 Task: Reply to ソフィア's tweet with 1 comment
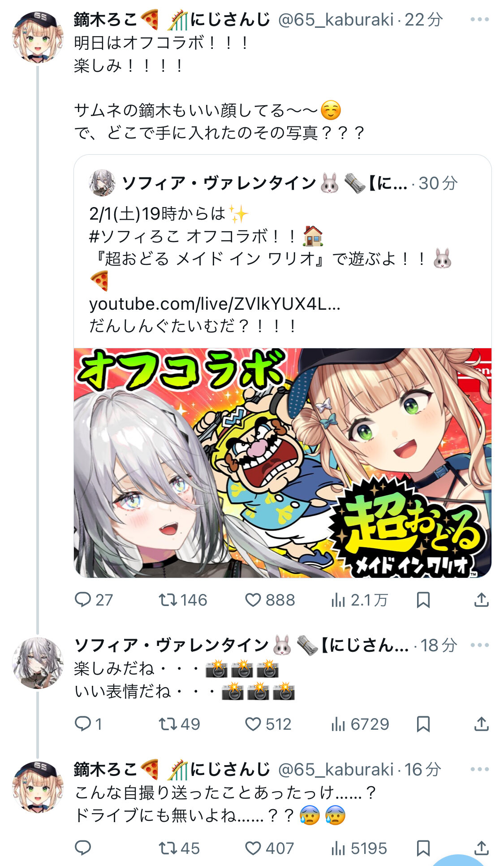(x=88, y=724)
